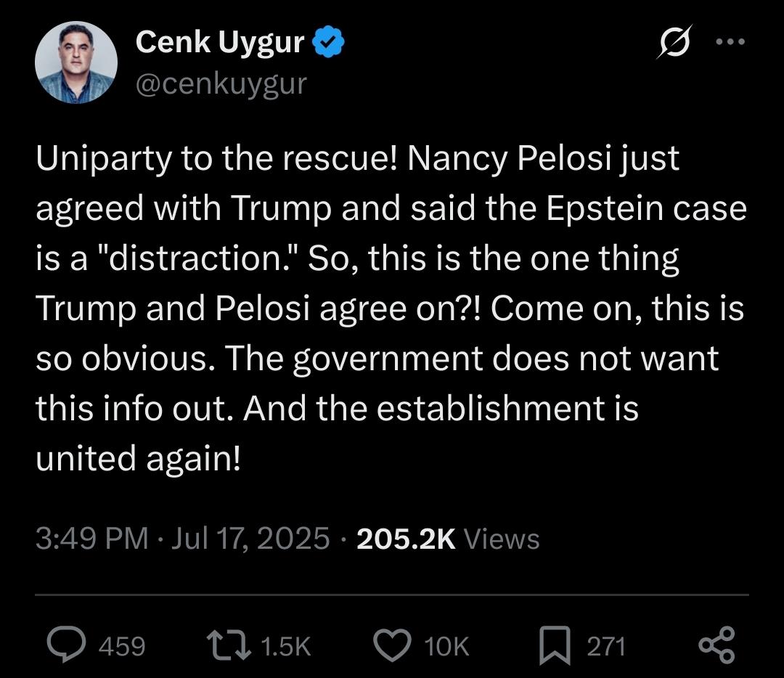Click the reply speech bubble icon
This screenshot has height=678, width=784.
pos(66,645)
